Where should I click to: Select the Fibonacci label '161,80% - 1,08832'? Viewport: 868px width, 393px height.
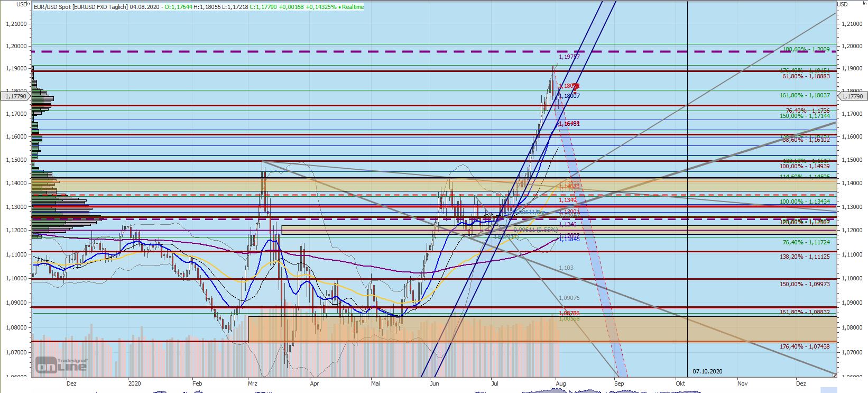(x=805, y=312)
